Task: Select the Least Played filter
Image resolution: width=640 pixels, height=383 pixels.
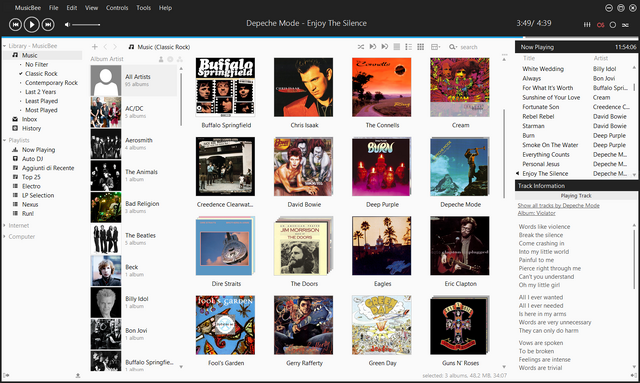Action: (x=42, y=101)
